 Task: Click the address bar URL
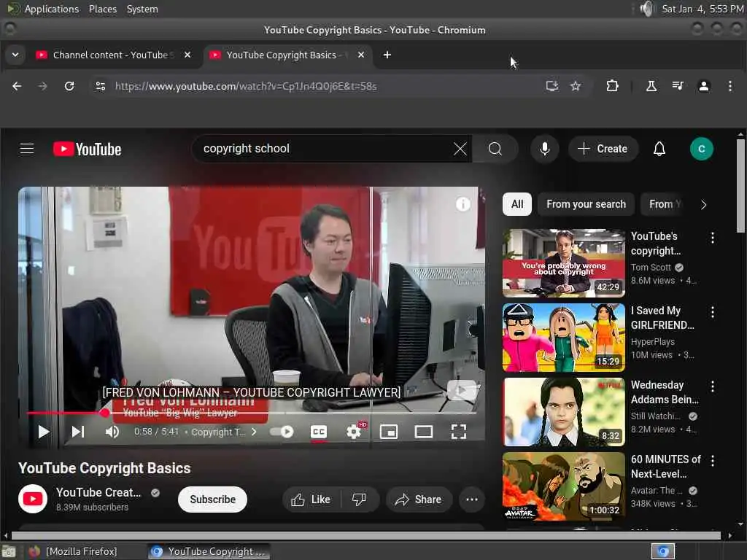[246, 86]
